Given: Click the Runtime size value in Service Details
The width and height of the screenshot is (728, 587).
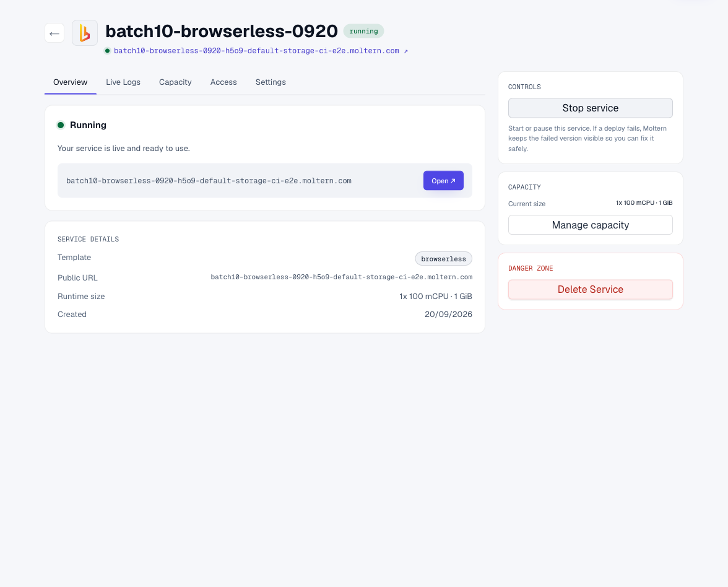Looking at the screenshot, I should click(x=436, y=296).
